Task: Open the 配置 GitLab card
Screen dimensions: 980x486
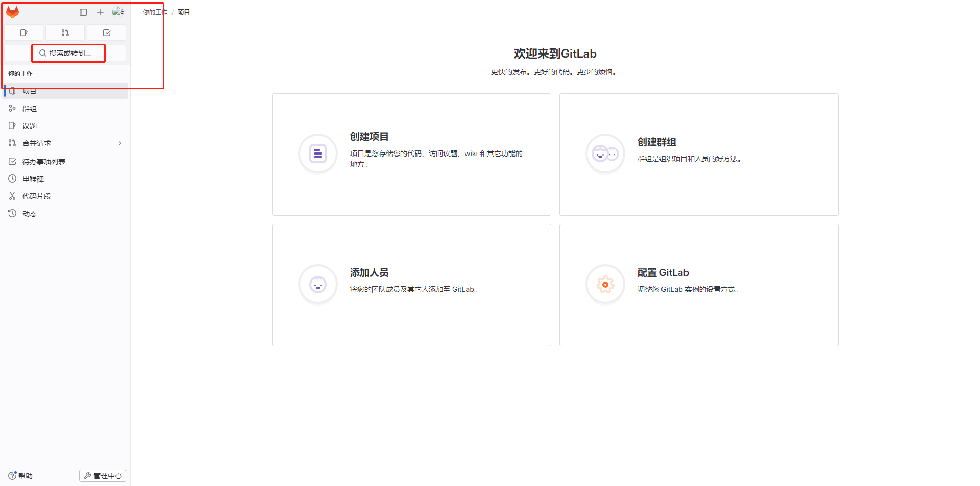Action: click(699, 285)
